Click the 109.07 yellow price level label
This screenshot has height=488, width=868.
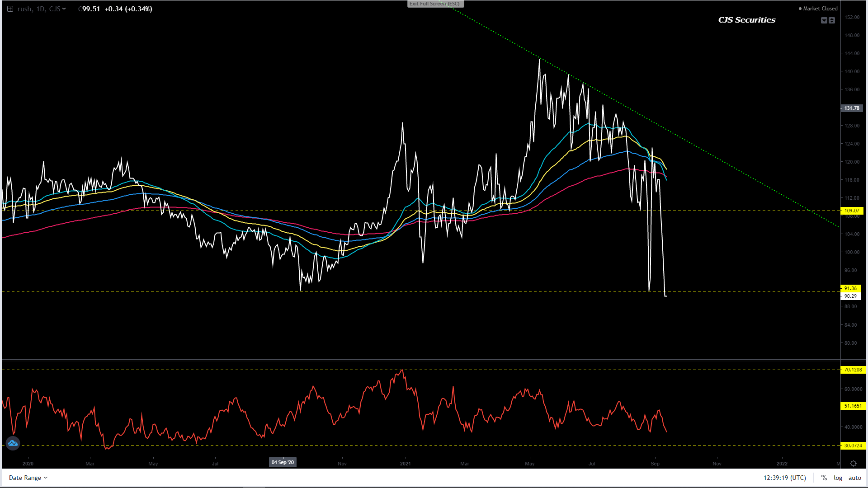coord(852,211)
